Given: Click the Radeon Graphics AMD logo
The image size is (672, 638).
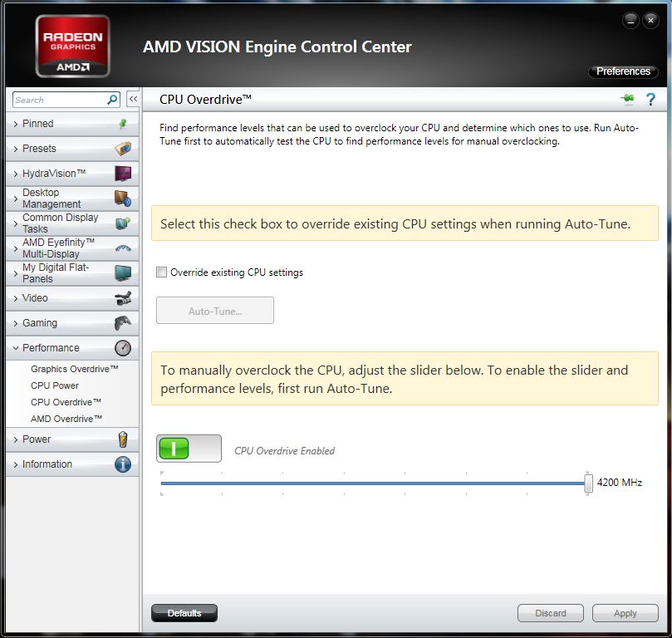Looking at the screenshot, I should [x=72, y=47].
